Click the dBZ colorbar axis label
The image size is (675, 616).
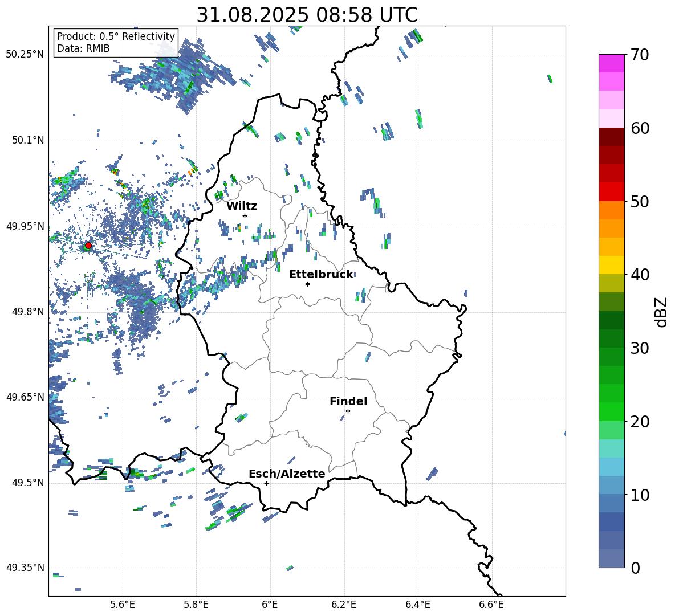pos(662,312)
